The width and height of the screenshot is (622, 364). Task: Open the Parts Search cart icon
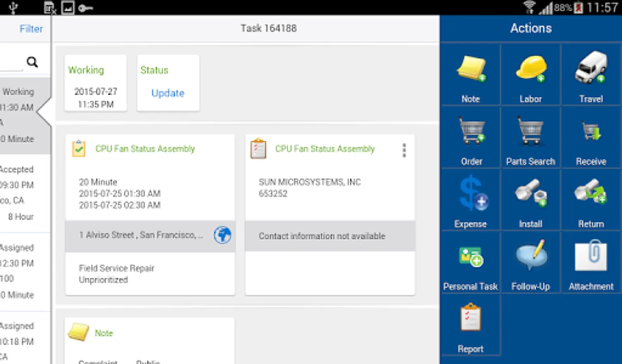(x=530, y=138)
